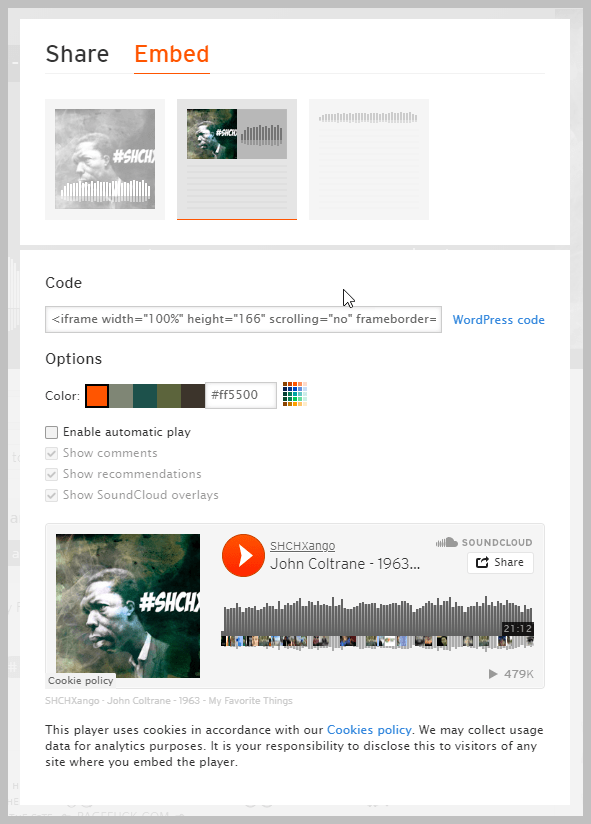591x824 pixels.
Task: Choose the compact player style with artwork
Action: [x=237, y=159]
